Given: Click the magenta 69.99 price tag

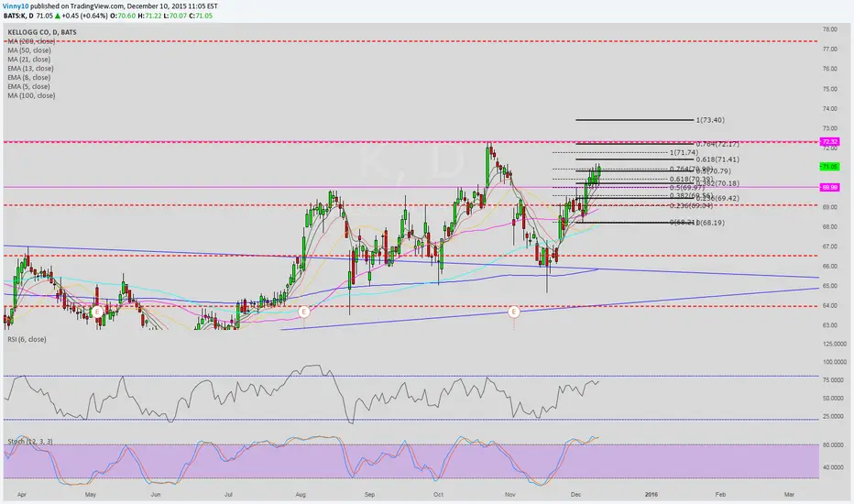Looking at the screenshot, I should point(829,188).
